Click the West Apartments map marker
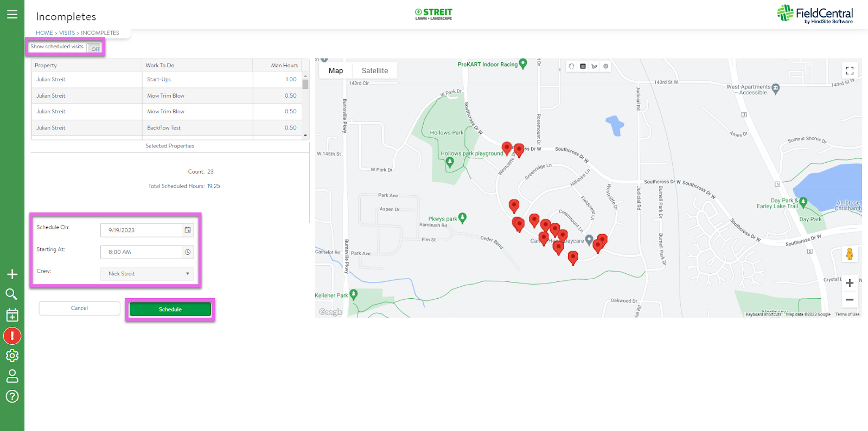 coord(776,89)
